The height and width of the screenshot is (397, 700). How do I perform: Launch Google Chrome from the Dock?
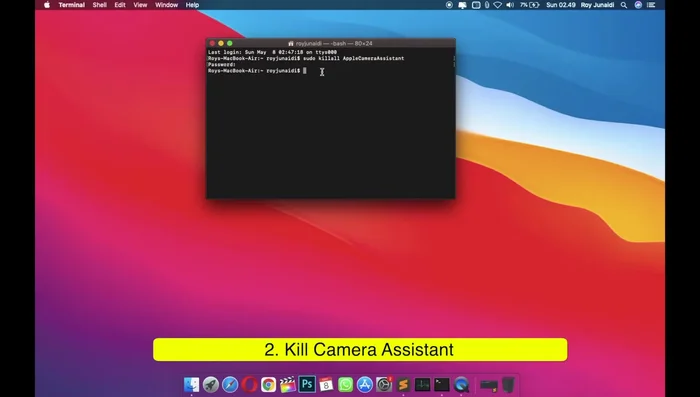[268, 384]
